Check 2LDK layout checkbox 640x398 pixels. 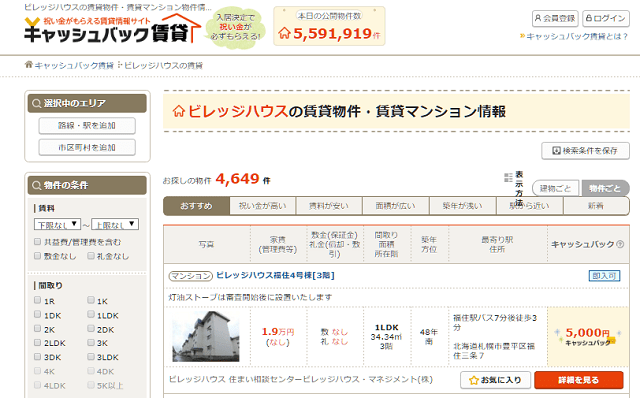pos(38,342)
